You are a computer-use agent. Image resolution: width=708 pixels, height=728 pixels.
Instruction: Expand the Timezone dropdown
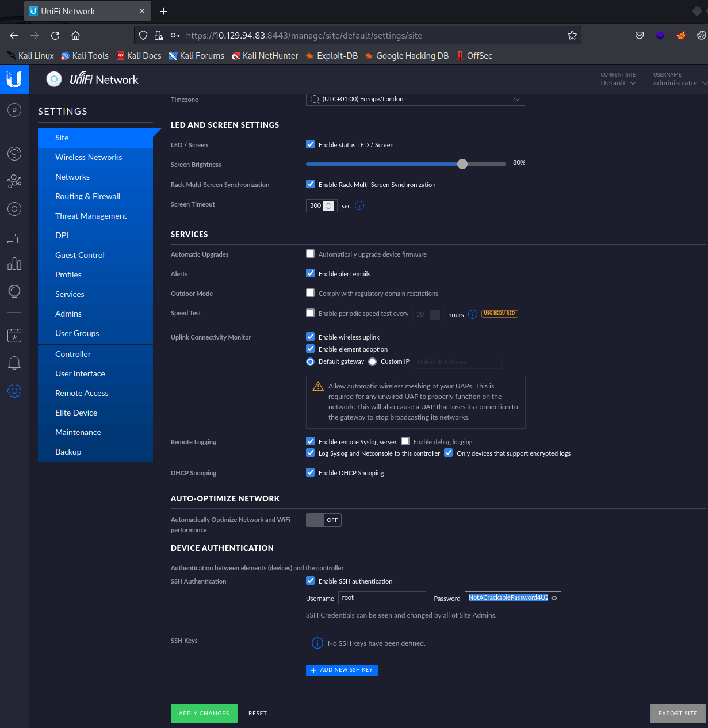[415, 100]
